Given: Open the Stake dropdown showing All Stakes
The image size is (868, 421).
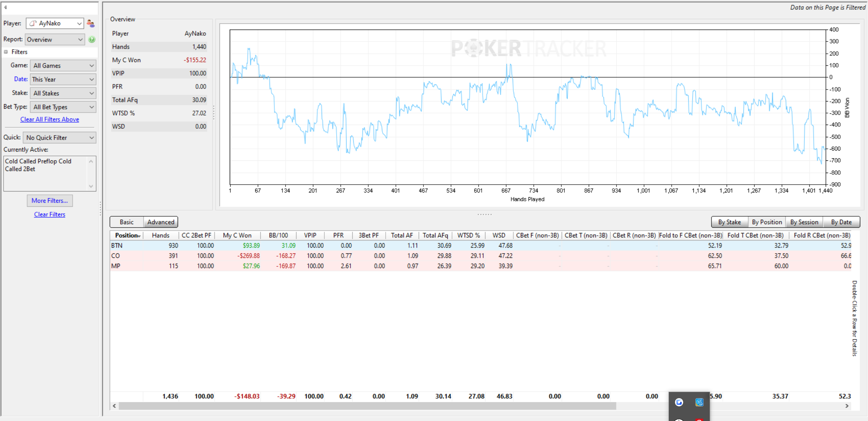Looking at the screenshot, I should (63, 93).
